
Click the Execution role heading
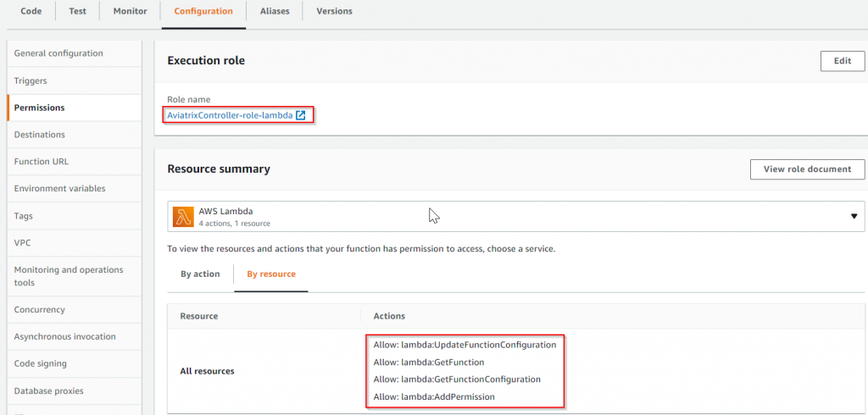[206, 61]
